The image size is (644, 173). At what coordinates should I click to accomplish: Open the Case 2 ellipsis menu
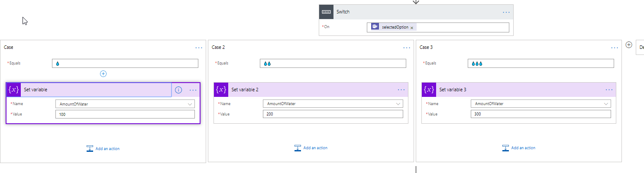[407, 48]
